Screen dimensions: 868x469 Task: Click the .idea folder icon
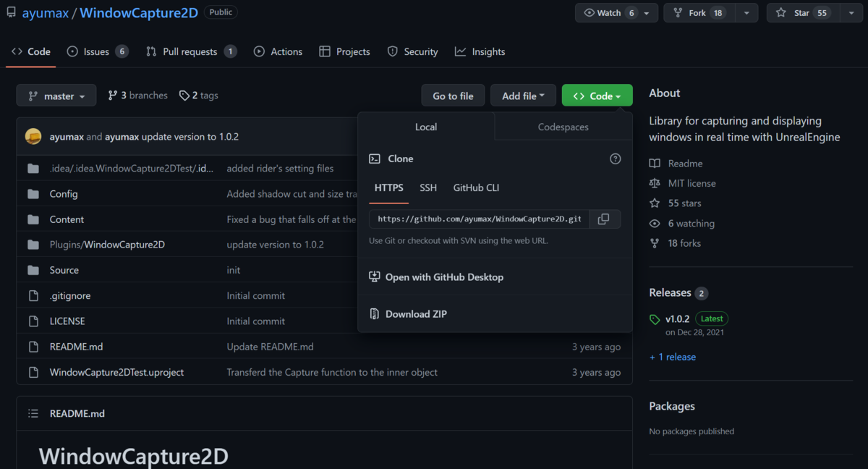coord(33,169)
